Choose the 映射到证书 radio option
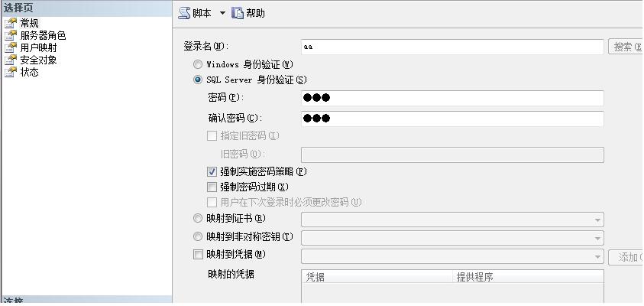This screenshot has height=306, width=644. pyautogui.click(x=199, y=219)
